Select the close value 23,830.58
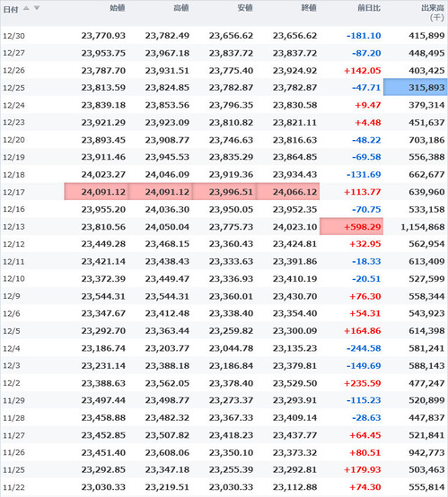 pos(294,105)
